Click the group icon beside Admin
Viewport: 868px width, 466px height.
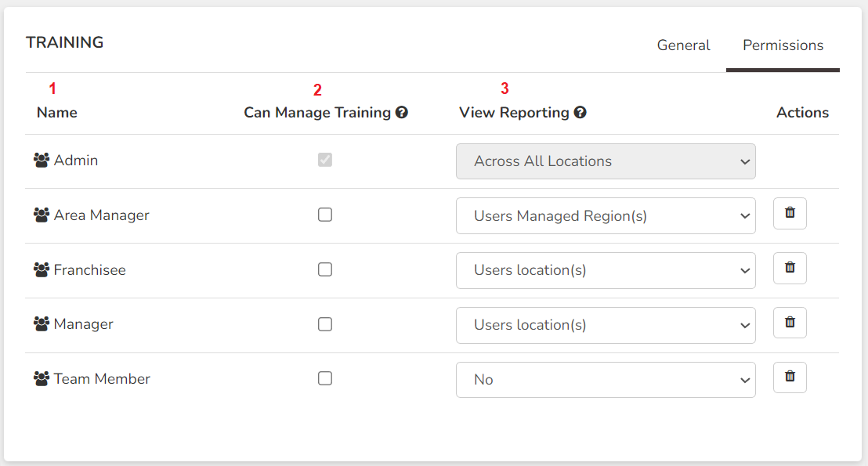point(41,161)
